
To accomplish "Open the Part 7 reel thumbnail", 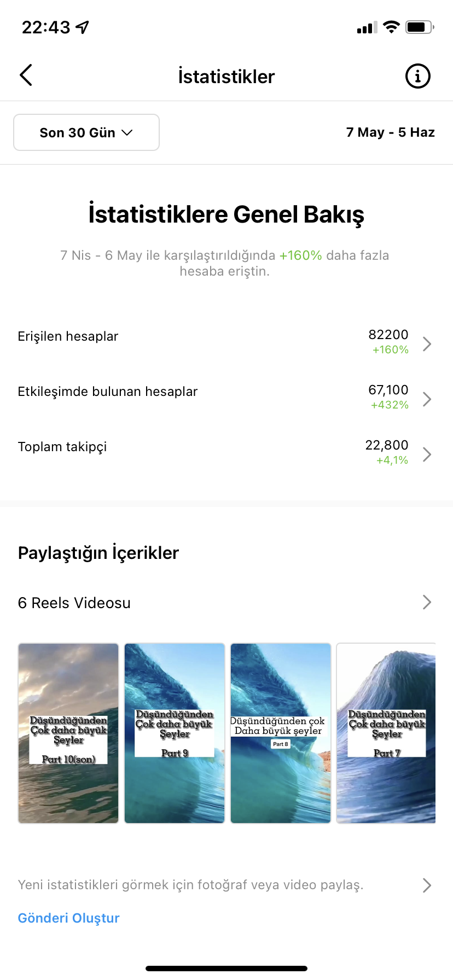I will pyautogui.click(x=386, y=733).
